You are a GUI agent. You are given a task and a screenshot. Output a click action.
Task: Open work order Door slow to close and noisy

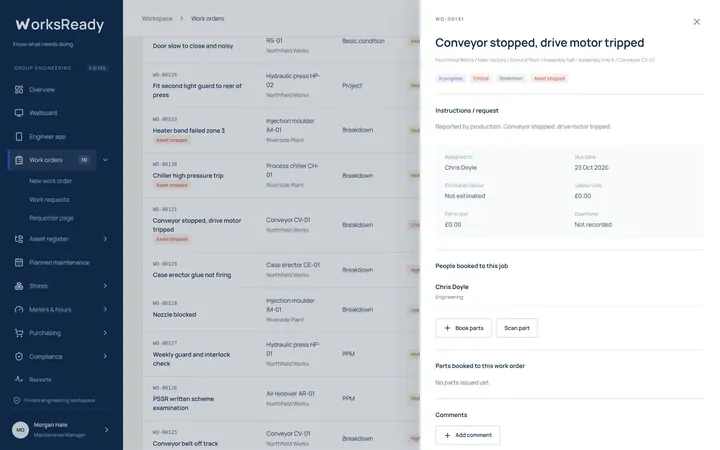[x=193, y=46]
